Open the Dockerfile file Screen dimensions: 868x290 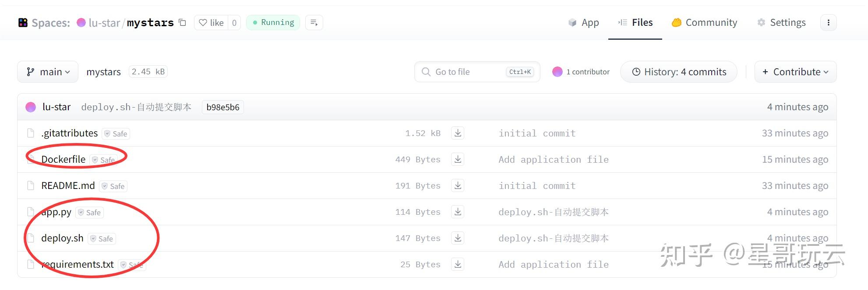coord(64,159)
